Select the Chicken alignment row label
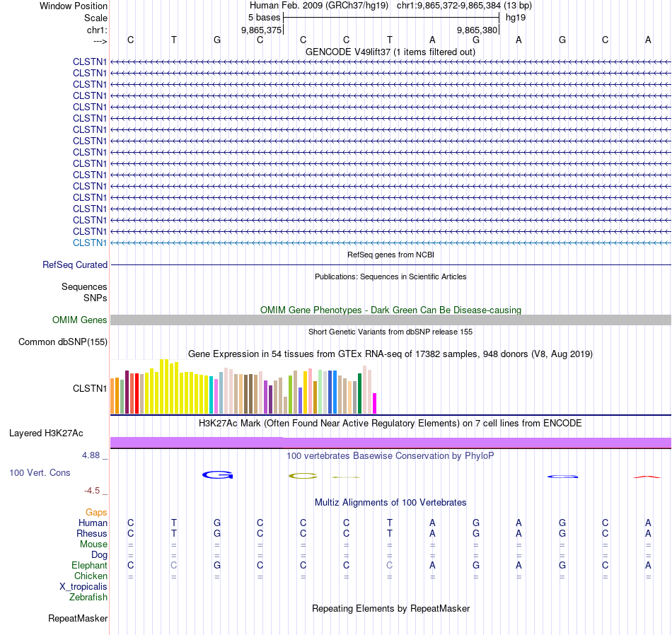 (91, 576)
